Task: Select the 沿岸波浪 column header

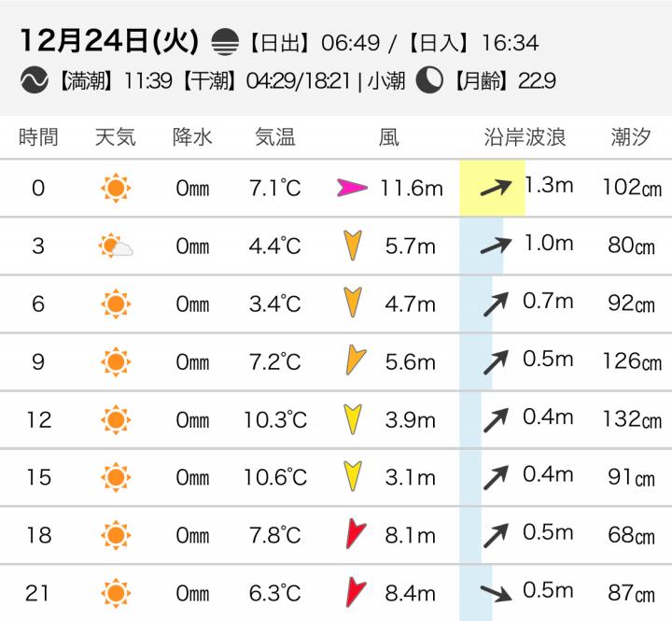Action: coord(525,137)
